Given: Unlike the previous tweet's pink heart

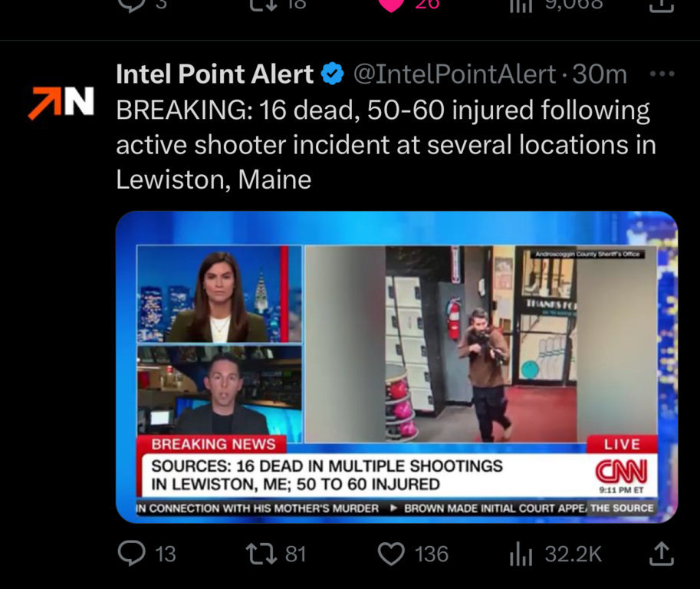Looking at the screenshot, I should pyautogui.click(x=391, y=5).
